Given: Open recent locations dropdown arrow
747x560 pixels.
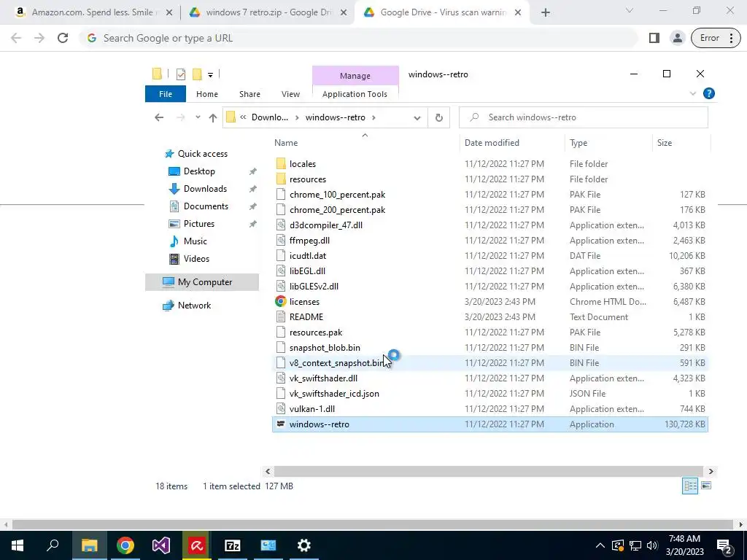Looking at the screenshot, I should 198,117.
